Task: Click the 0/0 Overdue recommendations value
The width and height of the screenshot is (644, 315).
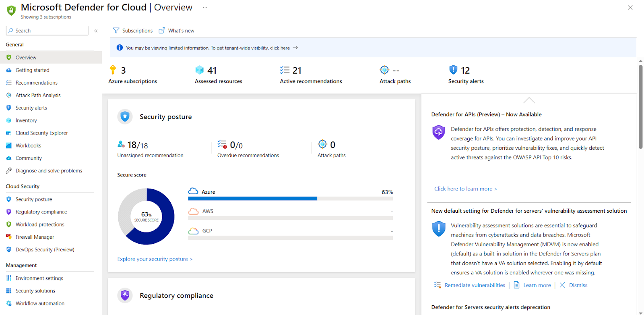Action: (x=236, y=145)
